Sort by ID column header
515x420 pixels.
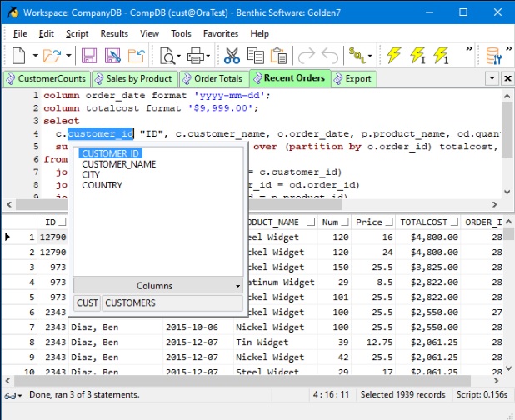[x=52, y=222]
